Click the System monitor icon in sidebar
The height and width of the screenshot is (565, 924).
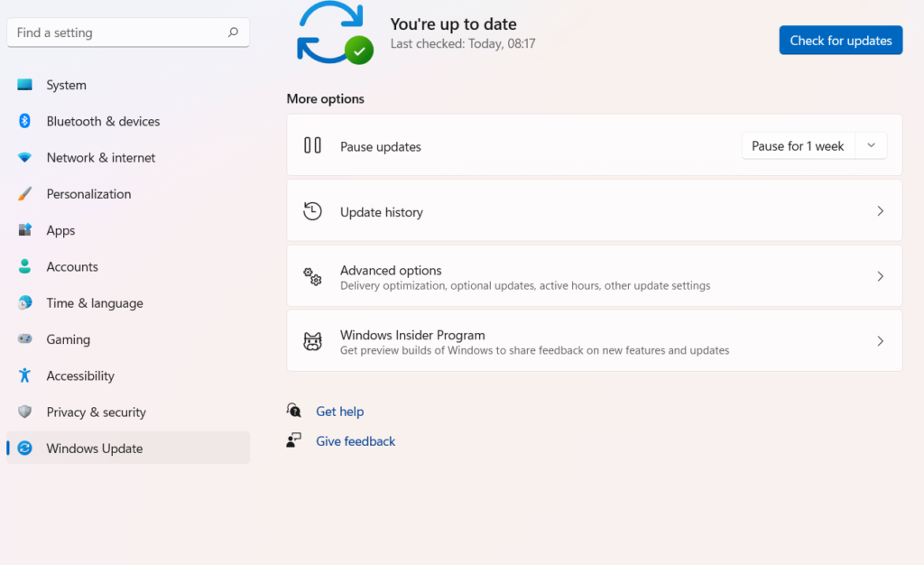[x=24, y=85]
